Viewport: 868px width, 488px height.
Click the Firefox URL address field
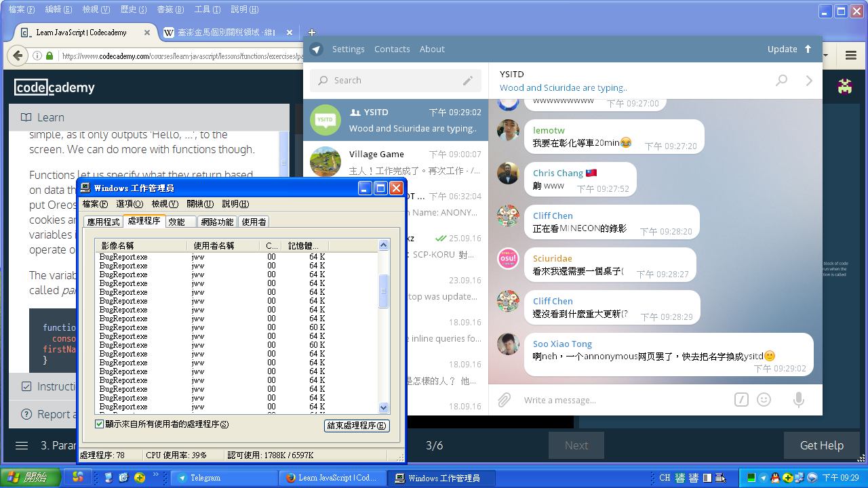182,56
